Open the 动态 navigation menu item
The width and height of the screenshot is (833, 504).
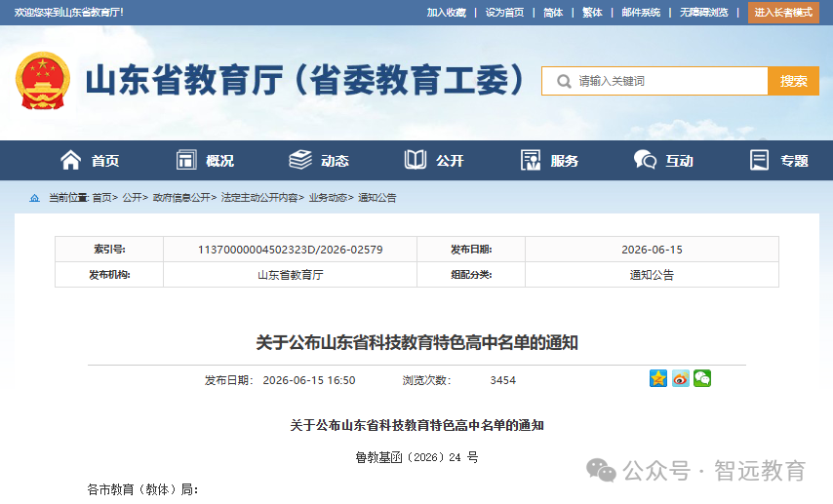click(x=335, y=161)
